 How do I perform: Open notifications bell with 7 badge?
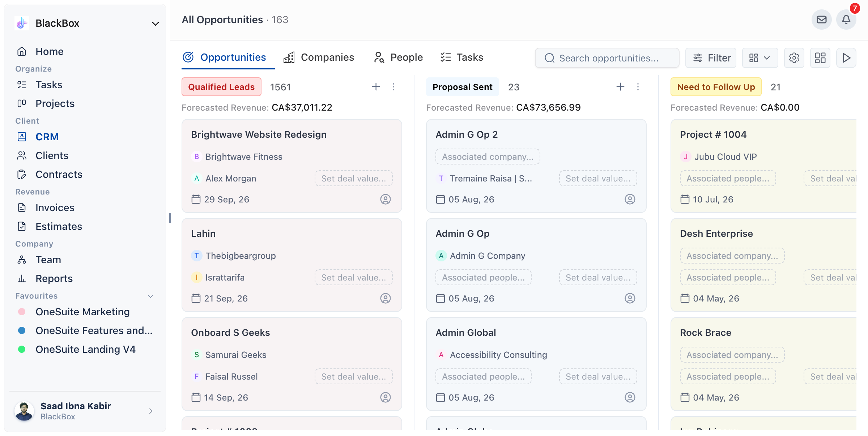pyautogui.click(x=846, y=20)
